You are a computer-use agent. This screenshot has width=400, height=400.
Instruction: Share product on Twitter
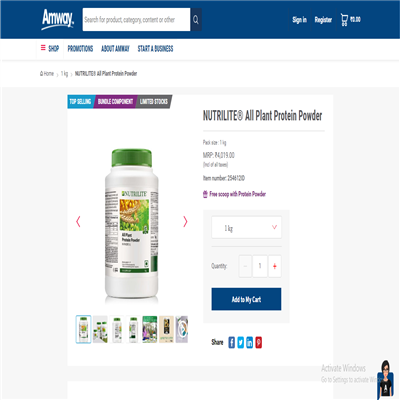pyautogui.click(x=241, y=342)
